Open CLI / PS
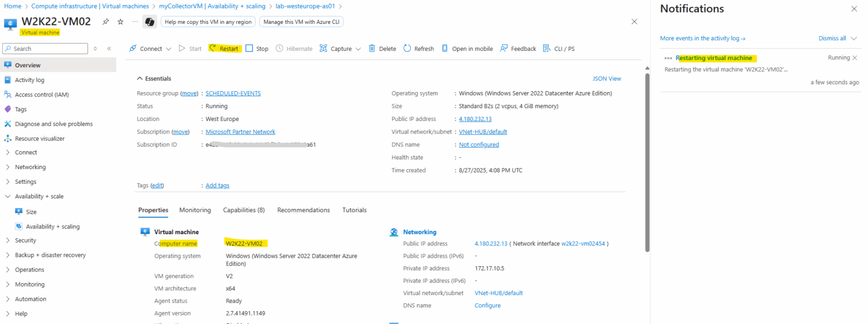Viewport: 868px width, 324px height. pyautogui.click(x=559, y=49)
